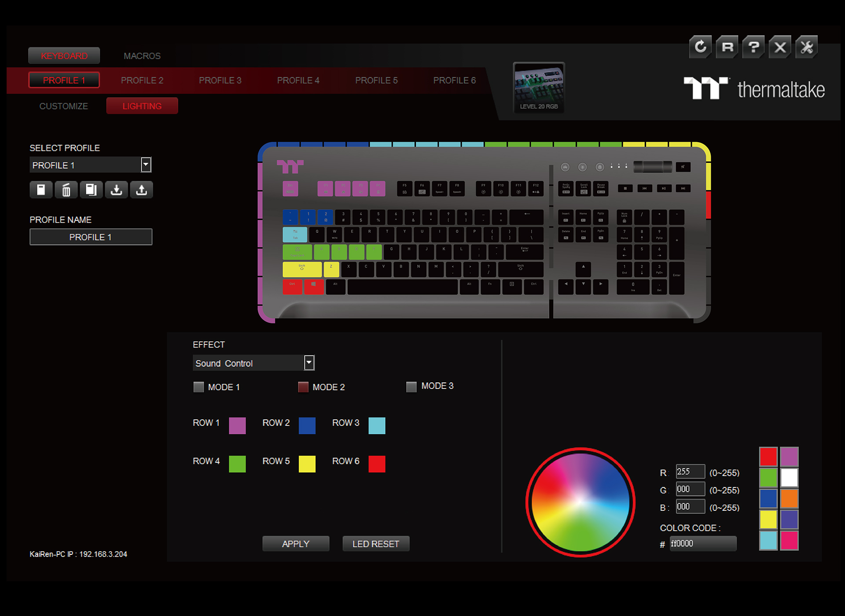Select the PROFILE 3 tab
The image size is (845, 616).
click(x=220, y=80)
